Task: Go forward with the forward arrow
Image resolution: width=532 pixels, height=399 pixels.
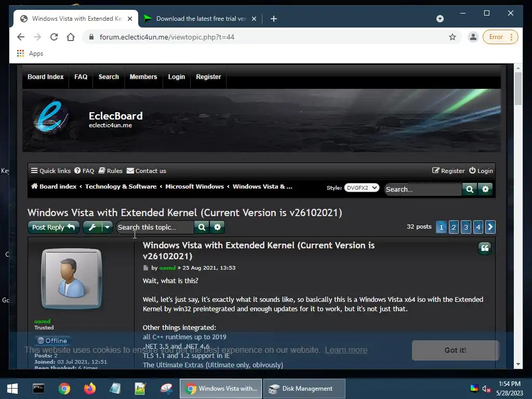Action: (x=37, y=37)
